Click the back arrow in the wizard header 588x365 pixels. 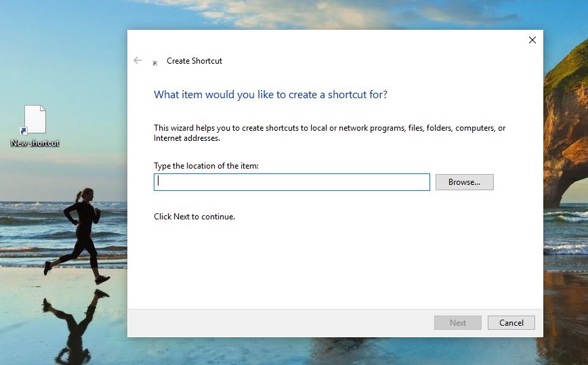pos(138,60)
